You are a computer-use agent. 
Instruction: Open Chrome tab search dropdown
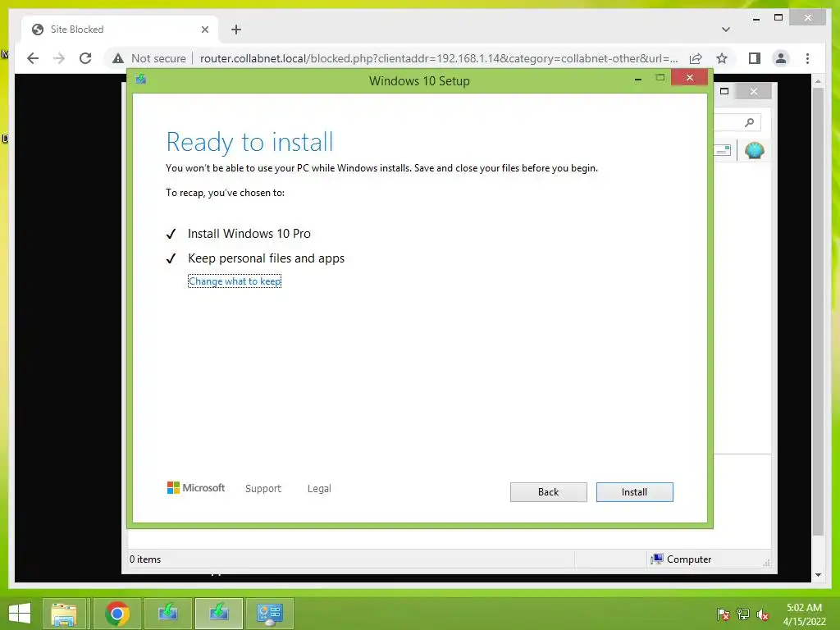pyautogui.click(x=726, y=30)
